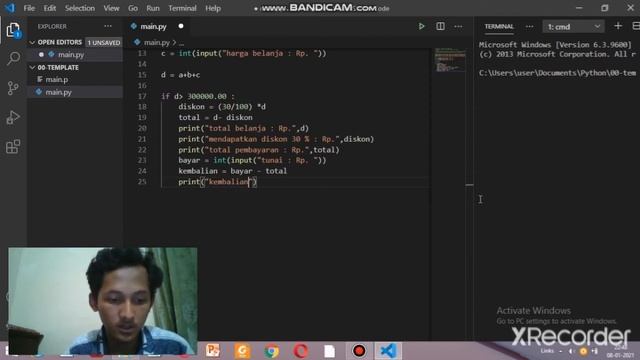Open the Edit menu

(49, 8)
